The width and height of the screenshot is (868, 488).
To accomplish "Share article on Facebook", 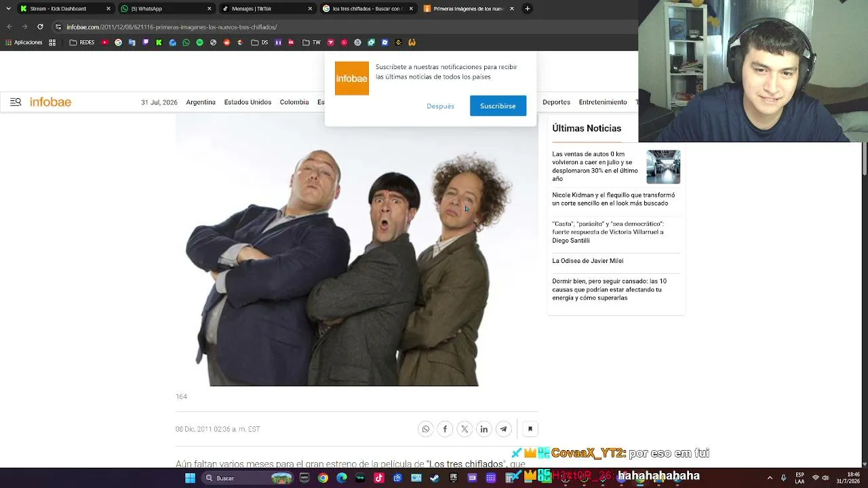I will [445, 429].
